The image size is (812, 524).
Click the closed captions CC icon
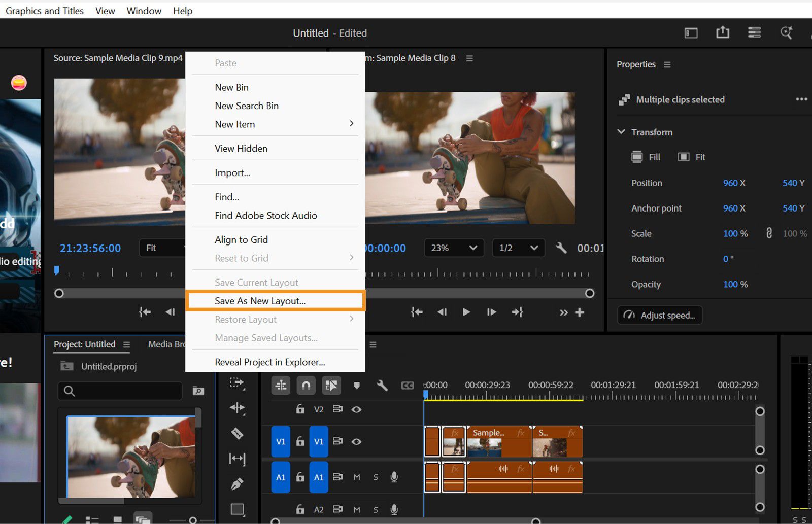[407, 386]
